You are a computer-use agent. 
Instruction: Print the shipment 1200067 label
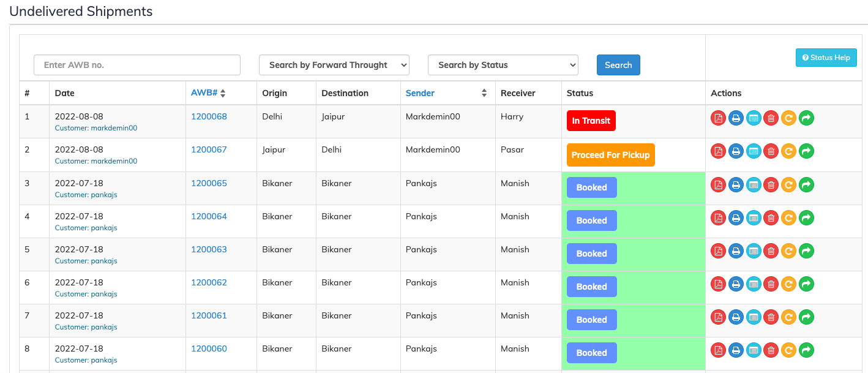(x=736, y=151)
